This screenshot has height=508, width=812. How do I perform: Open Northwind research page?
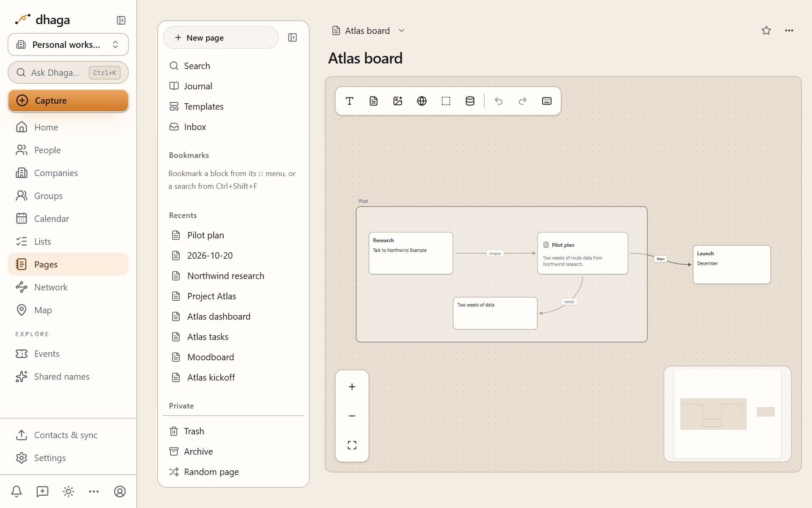click(x=233, y=276)
